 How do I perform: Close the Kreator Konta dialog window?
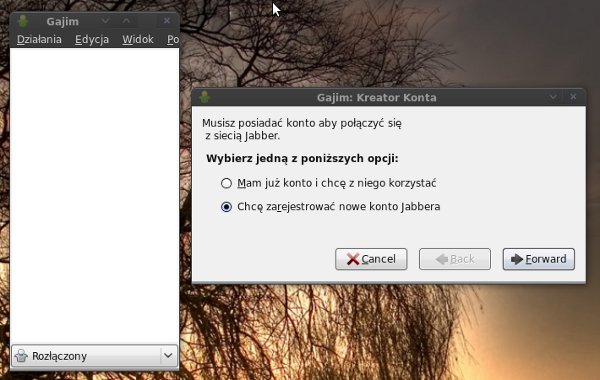(573, 97)
